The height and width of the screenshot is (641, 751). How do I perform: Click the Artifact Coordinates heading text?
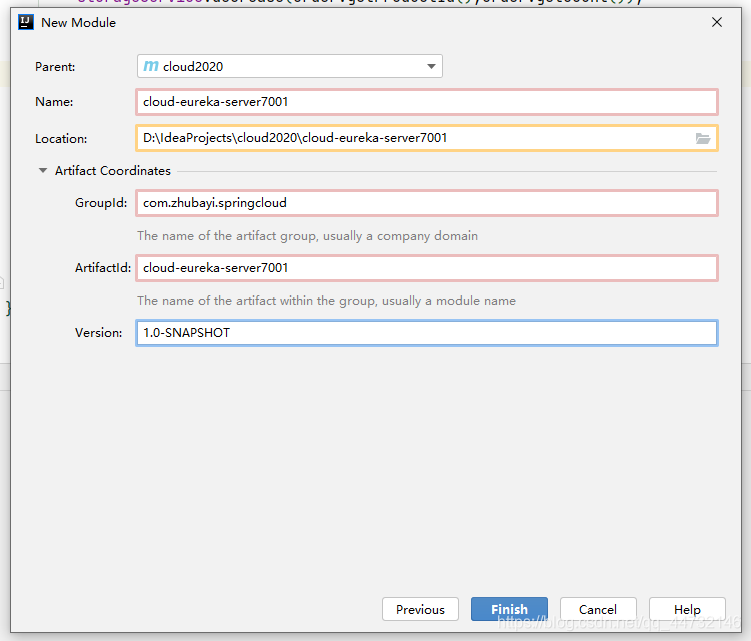tap(113, 171)
